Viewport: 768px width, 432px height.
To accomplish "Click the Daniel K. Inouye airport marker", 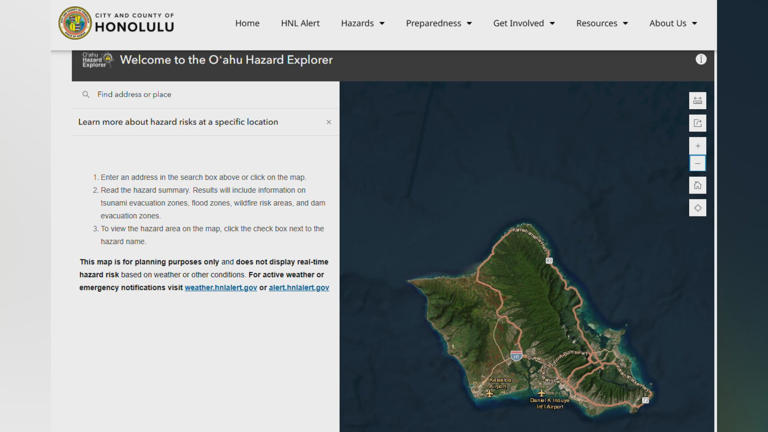I will tap(541, 393).
